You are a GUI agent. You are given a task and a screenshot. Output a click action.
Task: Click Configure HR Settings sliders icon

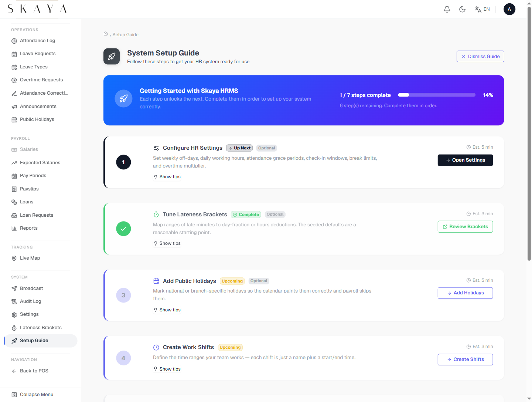(156, 148)
